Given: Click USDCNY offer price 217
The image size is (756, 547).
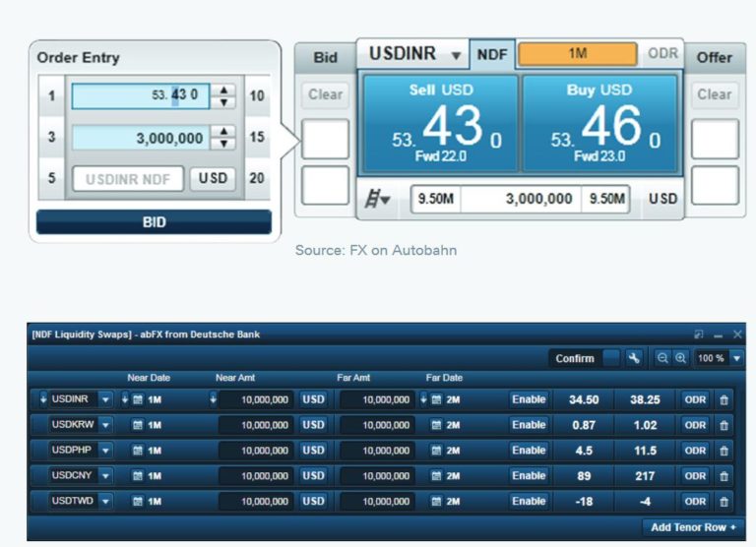Looking at the screenshot, I should [645, 476].
